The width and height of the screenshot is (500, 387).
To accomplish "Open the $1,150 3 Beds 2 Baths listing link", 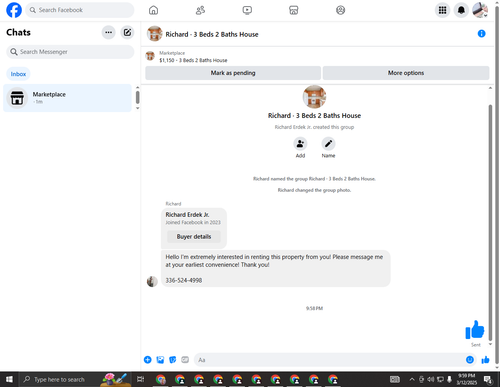I will click(x=193, y=60).
